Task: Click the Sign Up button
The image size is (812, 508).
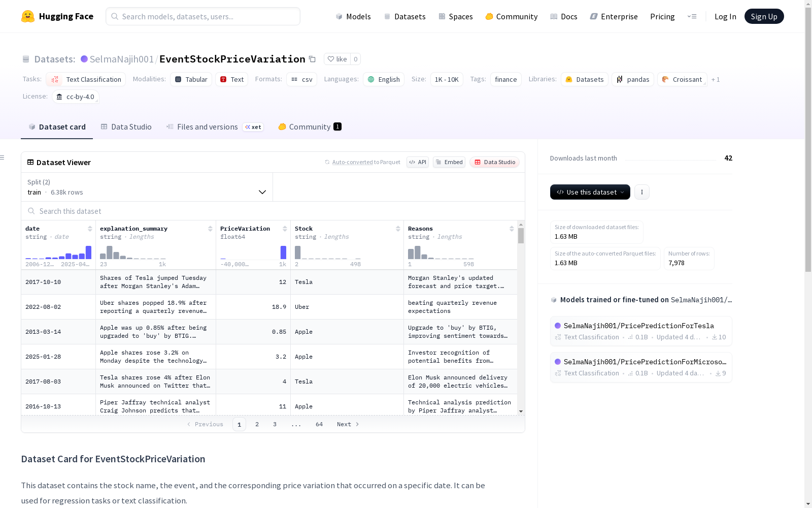Action: pyautogui.click(x=764, y=16)
